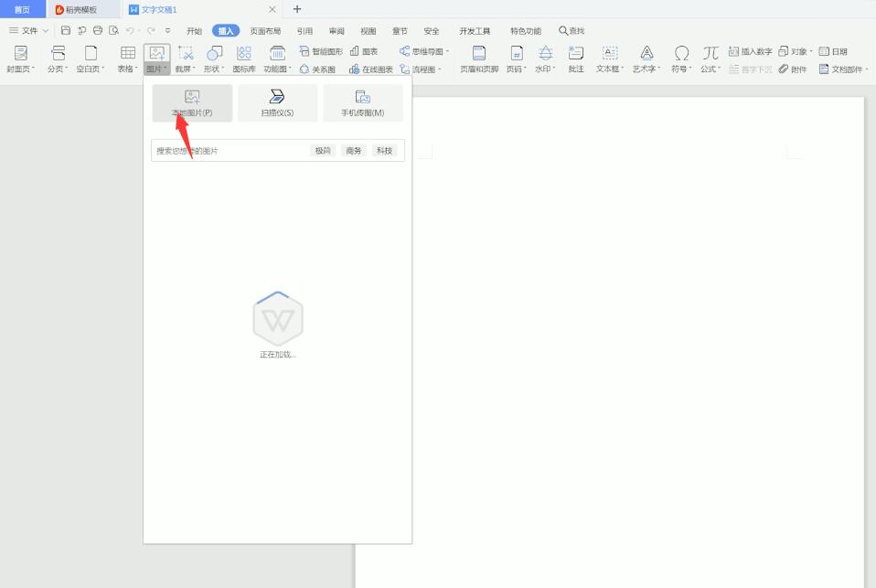This screenshot has width=876, height=588.
Task: Click the 封面页 cover page icon
Action: click(x=21, y=53)
